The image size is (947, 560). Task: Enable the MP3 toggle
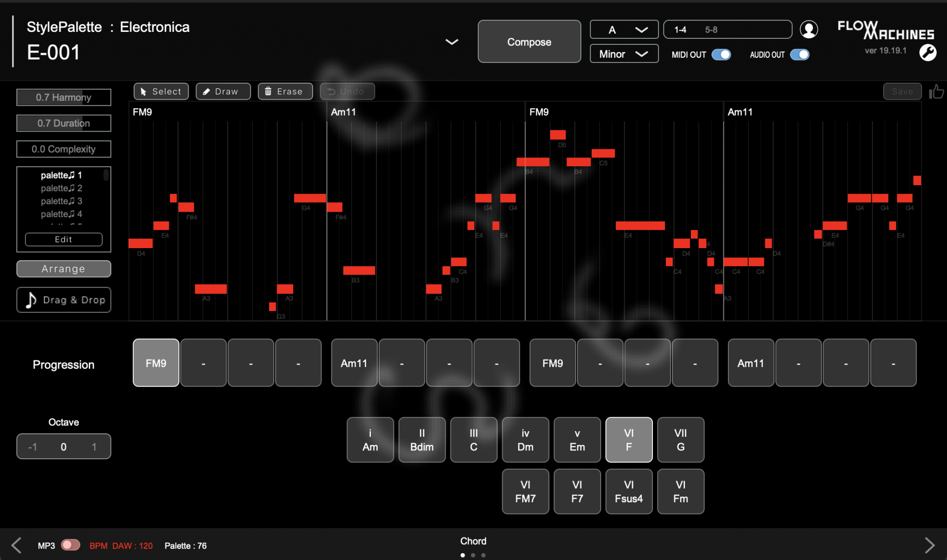coord(70,545)
